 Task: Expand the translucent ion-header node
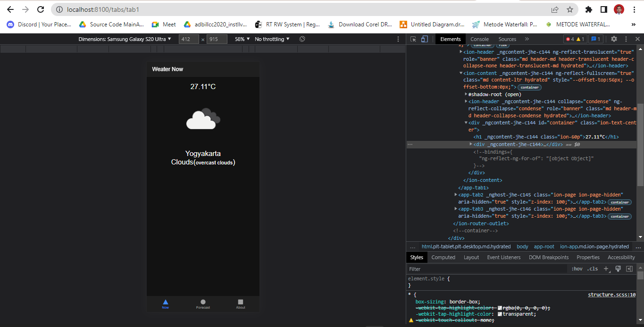click(461, 52)
